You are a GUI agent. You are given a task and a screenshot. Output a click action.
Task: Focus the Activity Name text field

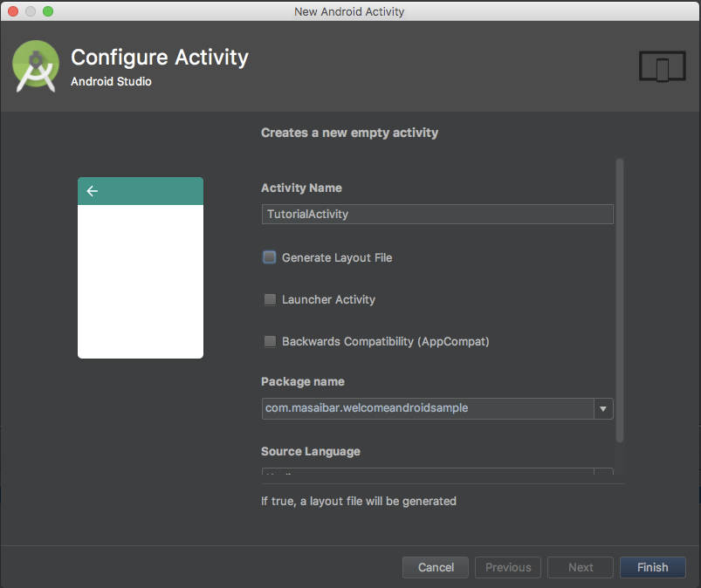pyautogui.click(x=437, y=214)
